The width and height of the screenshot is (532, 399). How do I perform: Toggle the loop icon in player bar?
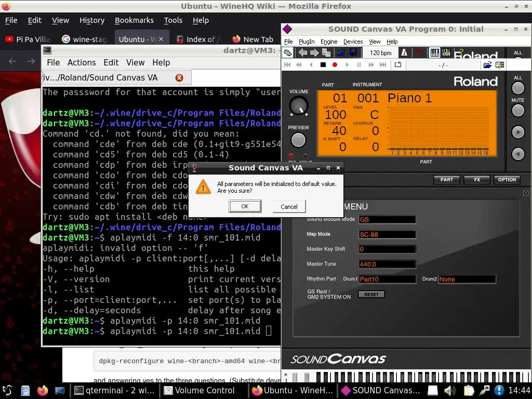click(x=397, y=64)
